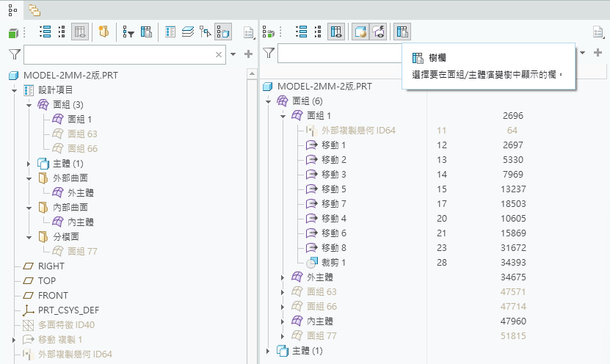Click the tree columns (樹欄) toolbar button
The height and width of the screenshot is (364, 610).
(402, 32)
